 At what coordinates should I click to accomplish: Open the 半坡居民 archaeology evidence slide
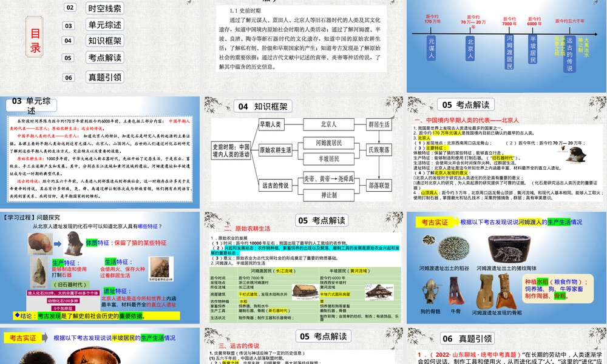click(x=100, y=346)
